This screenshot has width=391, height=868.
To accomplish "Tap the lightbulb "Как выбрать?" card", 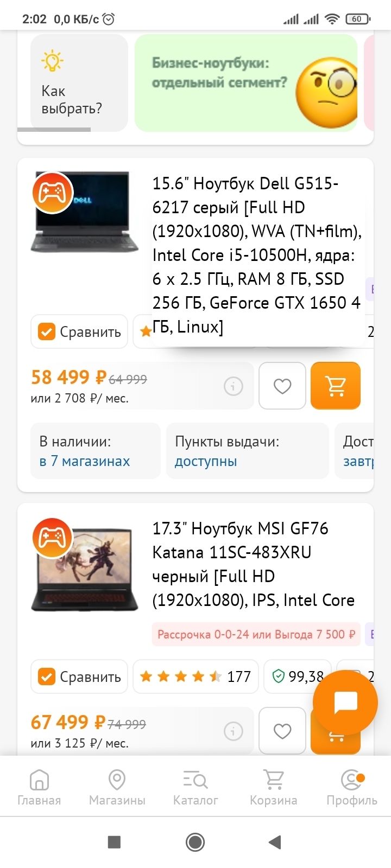I will click(73, 82).
